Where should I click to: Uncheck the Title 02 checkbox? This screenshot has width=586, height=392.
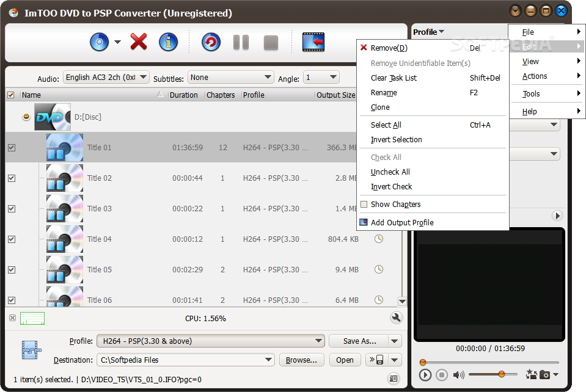(x=12, y=178)
